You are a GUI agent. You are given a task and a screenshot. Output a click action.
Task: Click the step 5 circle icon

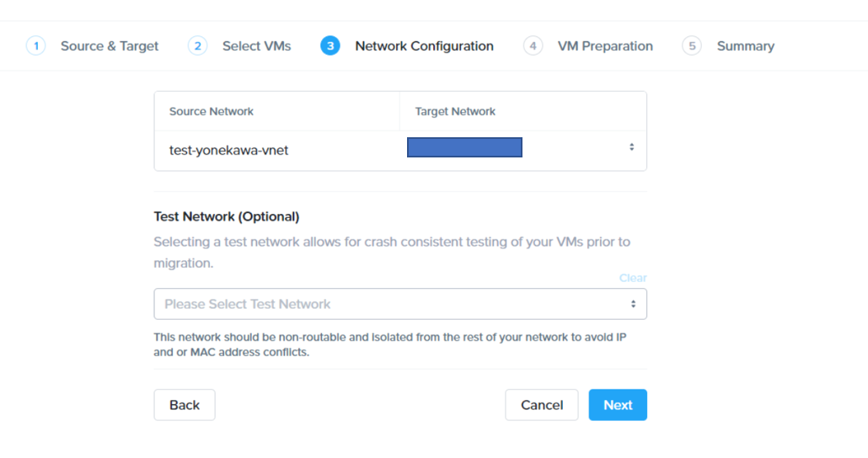(x=692, y=46)
